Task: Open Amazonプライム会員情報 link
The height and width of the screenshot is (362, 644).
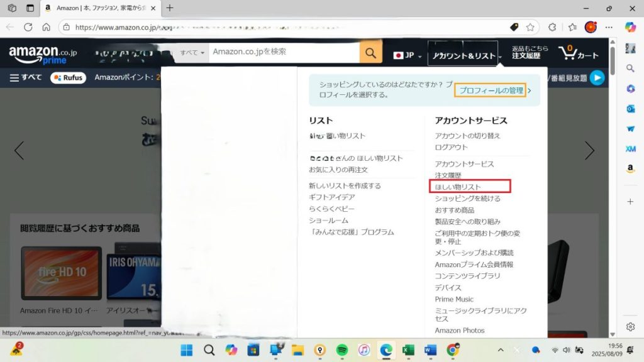Action: point(474,265)
